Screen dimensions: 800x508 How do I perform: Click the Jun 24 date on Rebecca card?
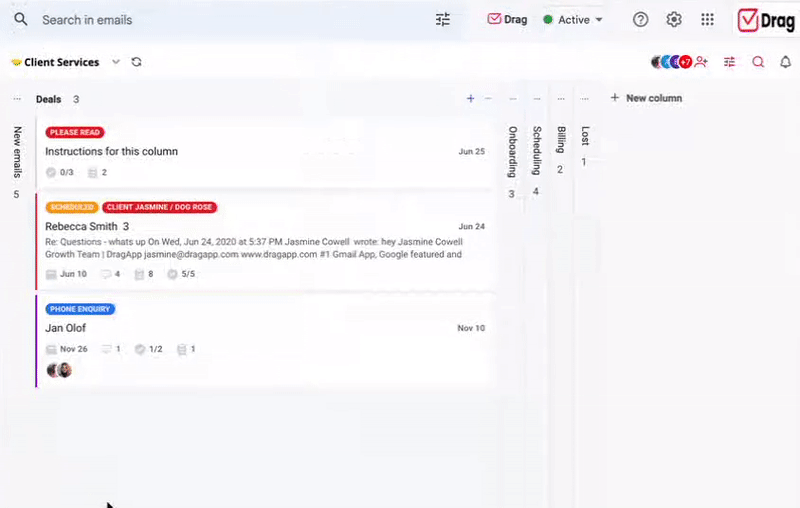pyautogui.click(x=471, y=226)
